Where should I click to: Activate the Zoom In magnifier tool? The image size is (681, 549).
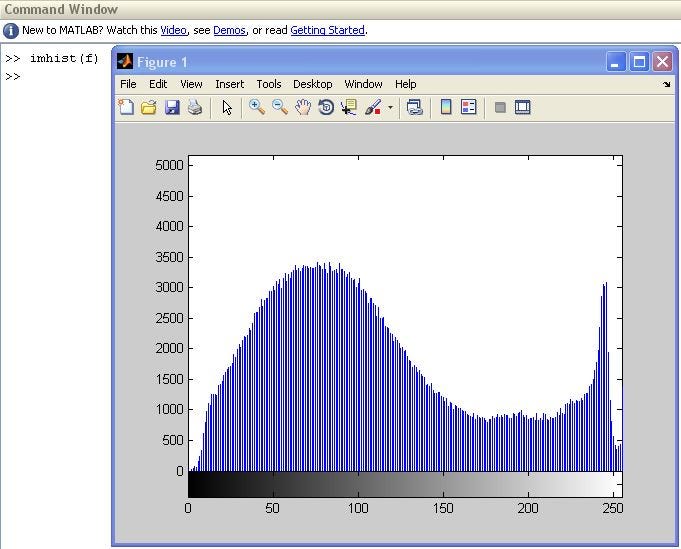pyautogui.click(x=257, y=107)
